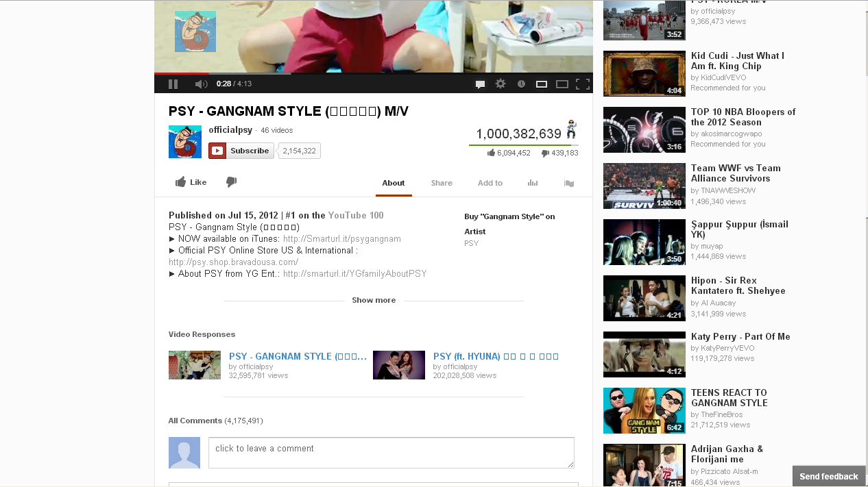Open the YouTube 100 link

(x=356, y=215)
